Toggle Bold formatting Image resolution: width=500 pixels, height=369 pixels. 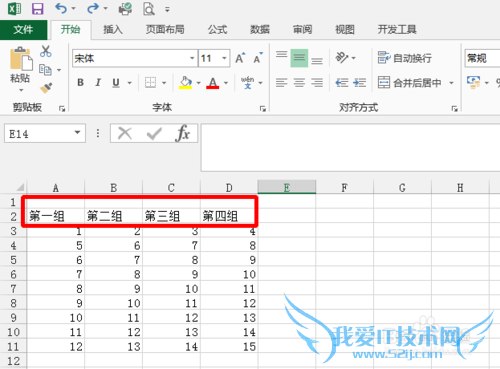point(80,82)
